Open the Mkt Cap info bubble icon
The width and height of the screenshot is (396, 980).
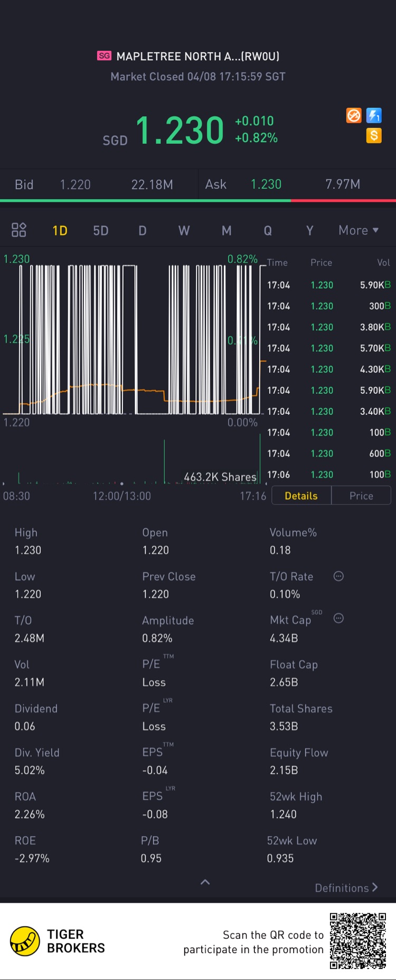coord(338,618)
